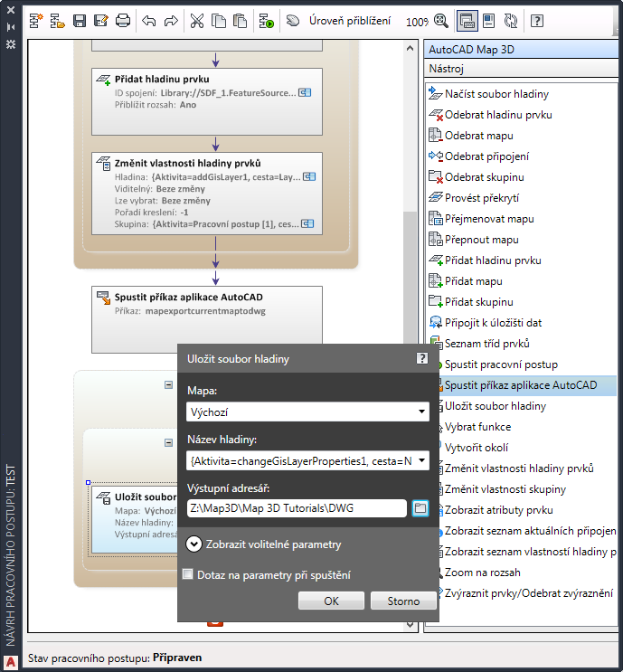Open help in Uložit soubor hladiny dialog
Image resolution: width=623 pixels, height=672 pixels.
422,358
